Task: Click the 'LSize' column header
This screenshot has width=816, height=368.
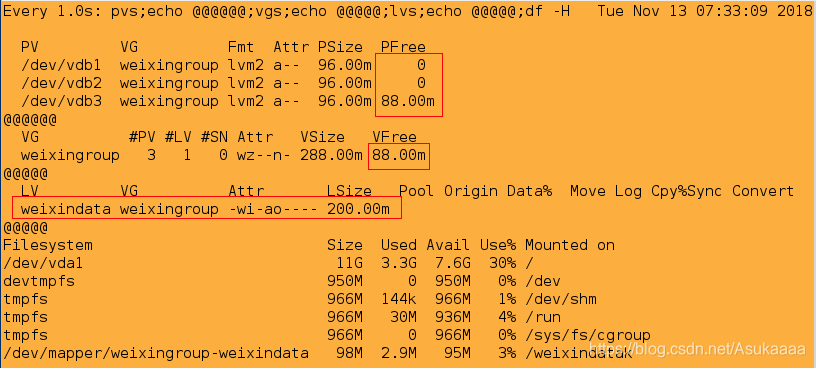Action: pos(349,192)
